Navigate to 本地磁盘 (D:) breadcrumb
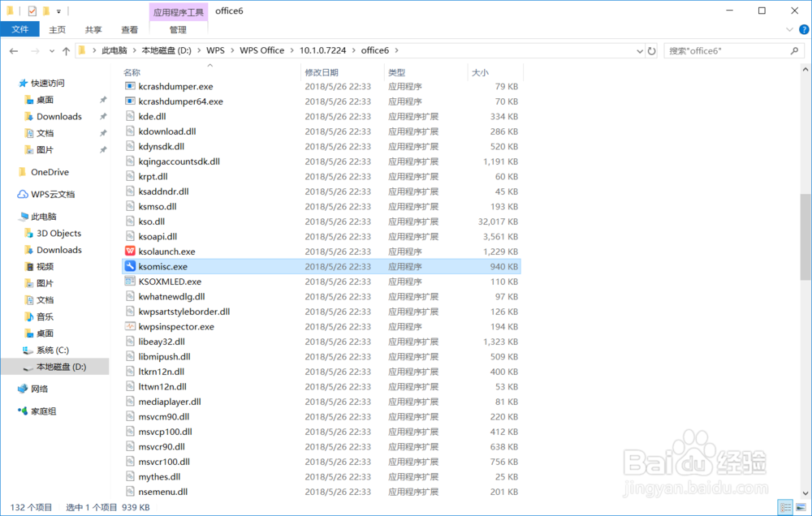Image resolution: width=812 pixels, height=516 pixels. pyautogui.click(x=166, y=51)
